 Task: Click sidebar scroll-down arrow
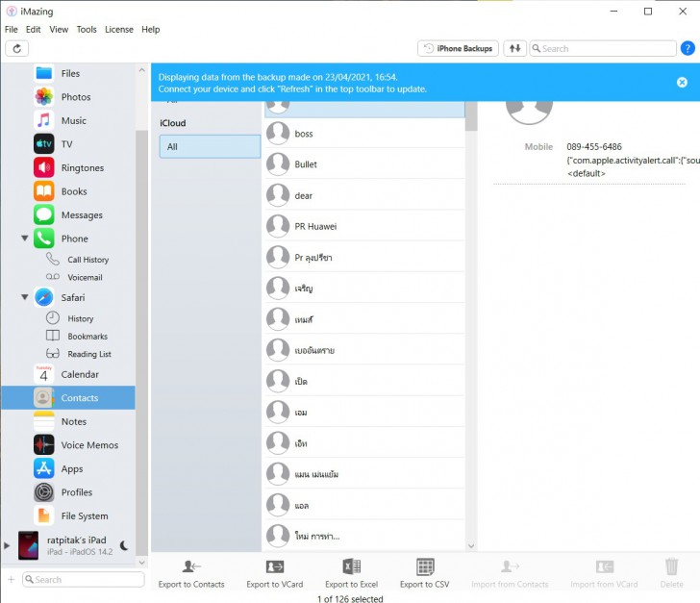coord(141,563)
